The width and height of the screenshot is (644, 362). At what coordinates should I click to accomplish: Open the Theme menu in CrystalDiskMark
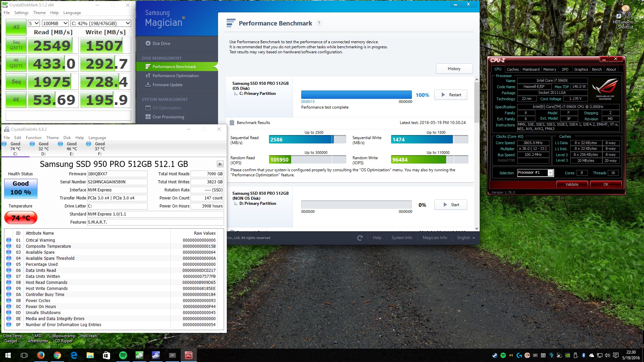pyautogui.click(x=39, y=13)
